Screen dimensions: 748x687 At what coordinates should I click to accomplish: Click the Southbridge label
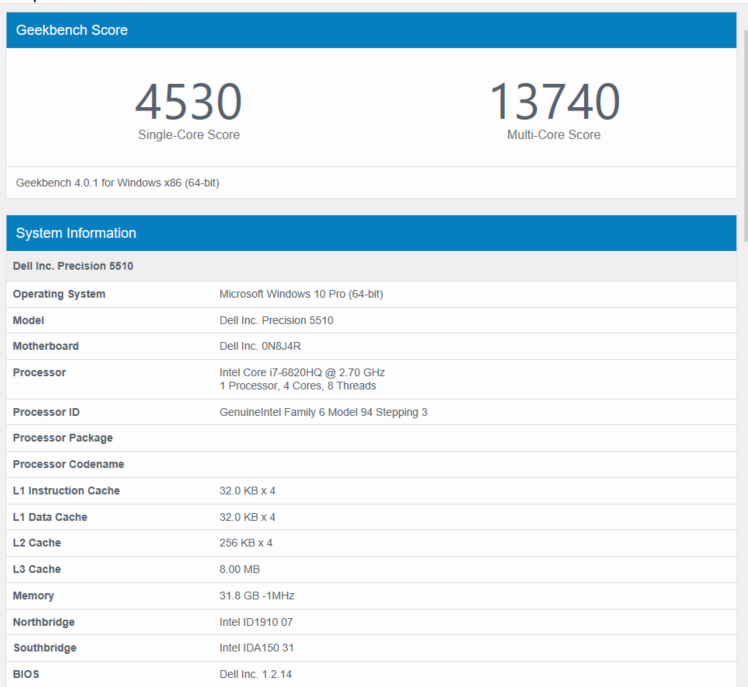point(45,648)
